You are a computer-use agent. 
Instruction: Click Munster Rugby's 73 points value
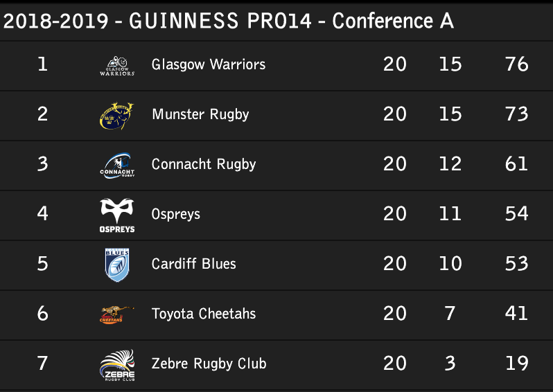517,115
